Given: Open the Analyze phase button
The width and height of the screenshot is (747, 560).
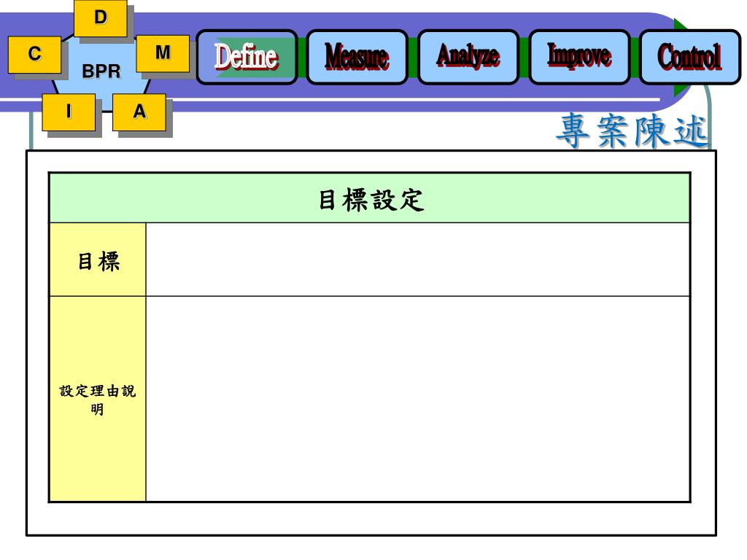Looking at the screenshot, I should [468, 57].
